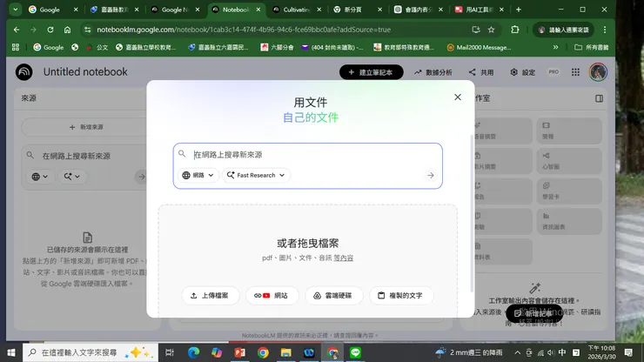
Task: Click the address bar URL
Action: 244,30
